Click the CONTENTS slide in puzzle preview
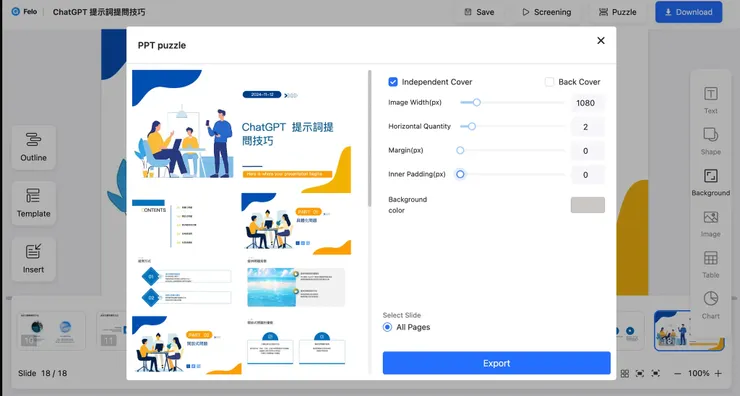 (186, 224)
